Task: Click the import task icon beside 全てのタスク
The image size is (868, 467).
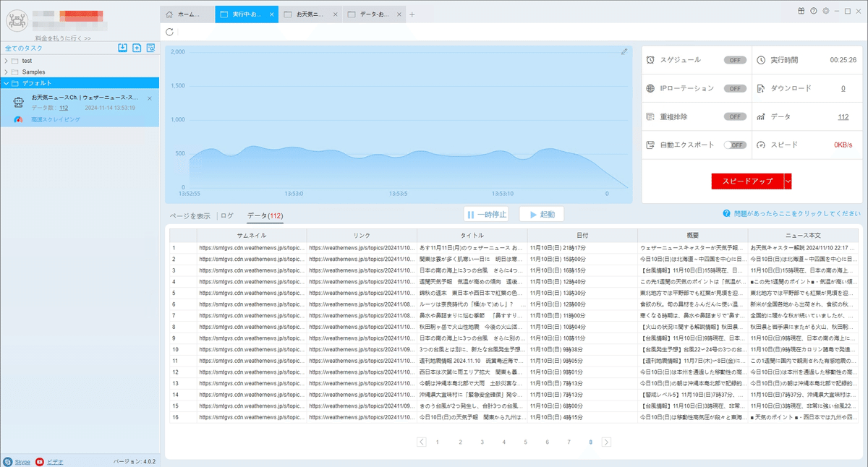Action: point(123,48)
